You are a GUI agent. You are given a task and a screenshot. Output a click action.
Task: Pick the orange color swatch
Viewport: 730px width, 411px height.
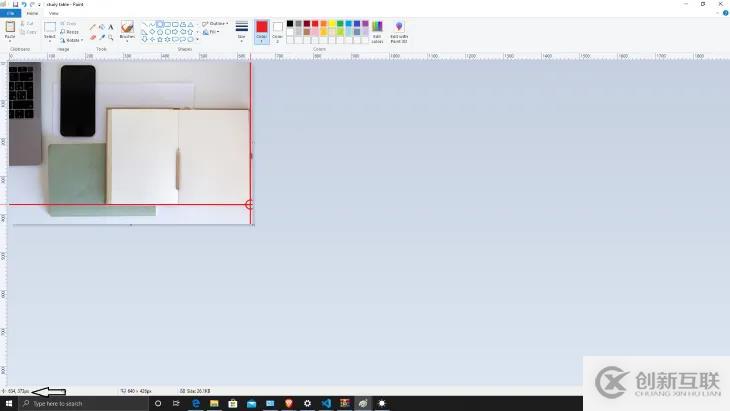[324, 24]
